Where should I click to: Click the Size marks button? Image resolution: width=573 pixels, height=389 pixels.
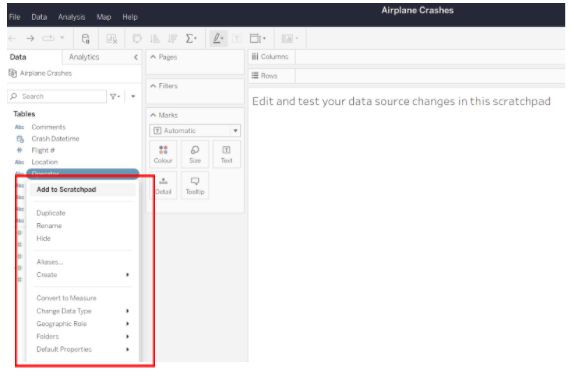(x=195, y=154)
